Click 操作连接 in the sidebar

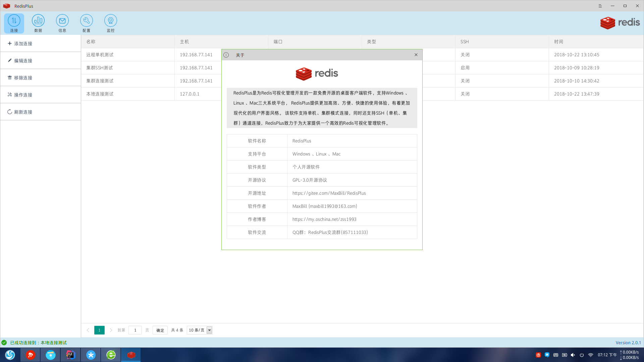pos(41,95)
